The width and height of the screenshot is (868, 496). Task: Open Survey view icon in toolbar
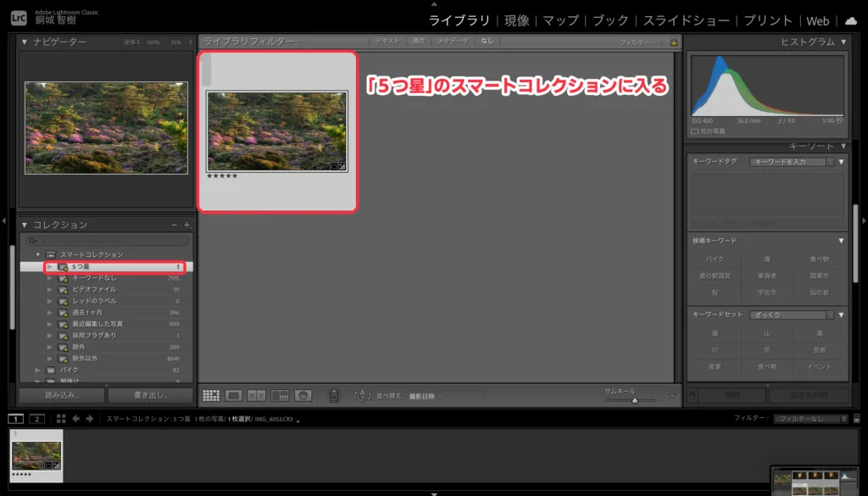click(280, 396)
